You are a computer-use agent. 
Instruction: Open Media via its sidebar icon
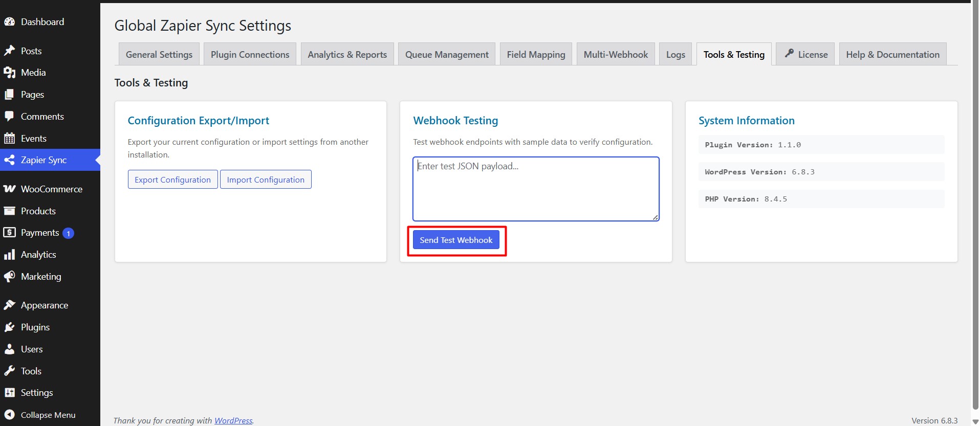point(9,73)
